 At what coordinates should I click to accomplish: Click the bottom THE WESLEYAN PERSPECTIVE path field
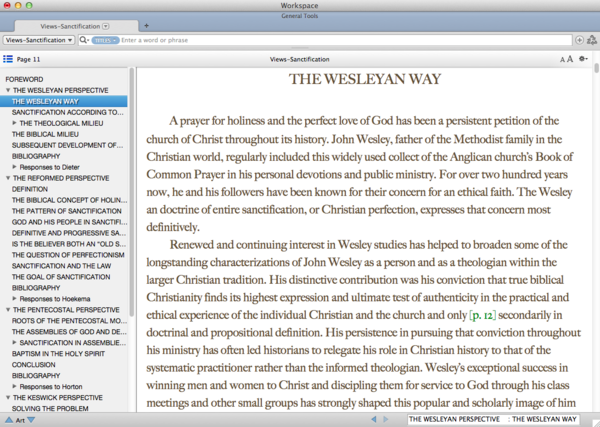tap(493, 419)
